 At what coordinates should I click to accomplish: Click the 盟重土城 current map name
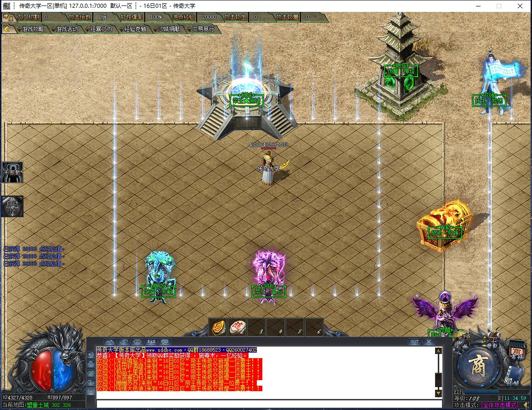pos(38,405)
